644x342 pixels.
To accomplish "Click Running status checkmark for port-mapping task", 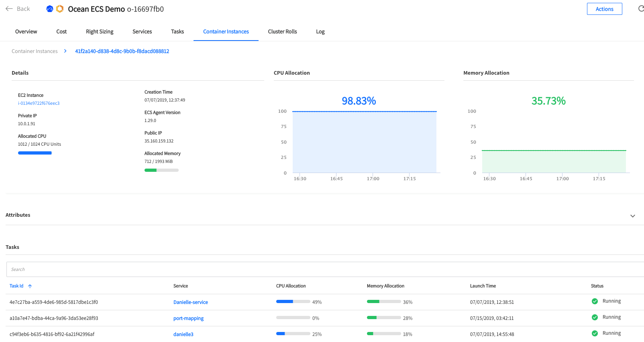I will pyautogui.click(x=595, y=317).
